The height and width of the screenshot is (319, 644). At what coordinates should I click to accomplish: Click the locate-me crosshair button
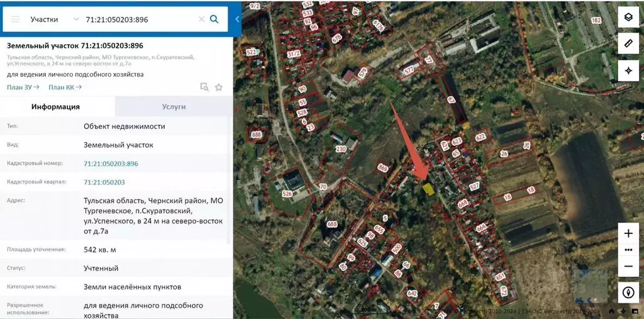628,70
